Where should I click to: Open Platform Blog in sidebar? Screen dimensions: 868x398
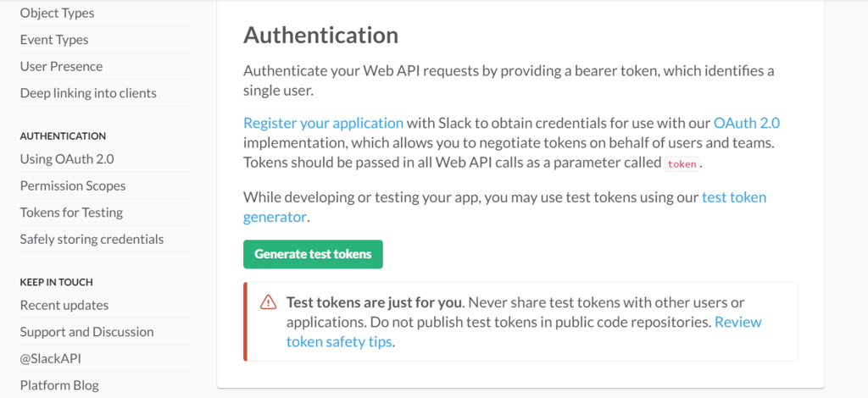click(59, 385)
